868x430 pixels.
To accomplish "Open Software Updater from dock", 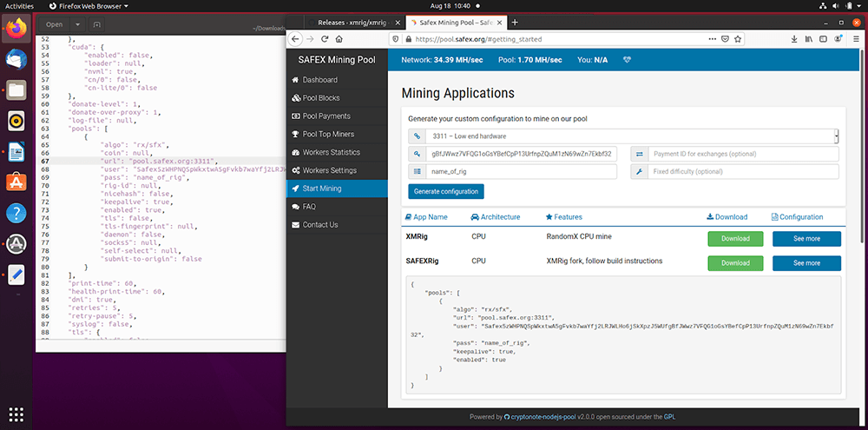I will pos(16,243).
